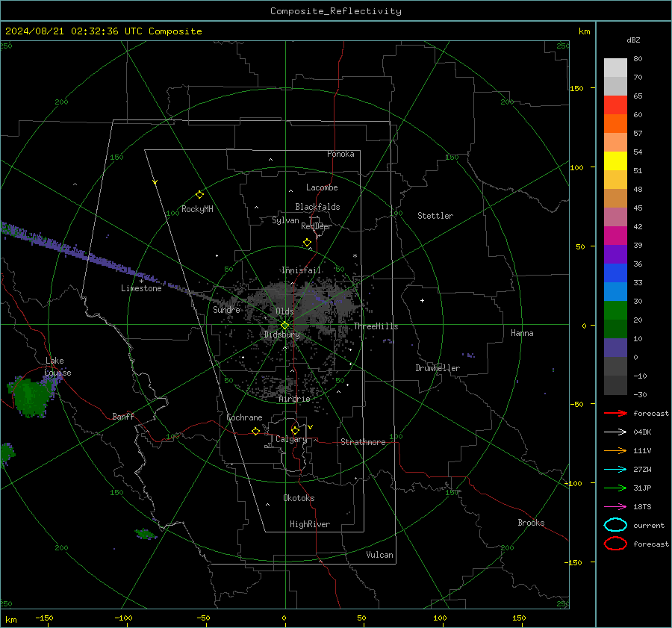The width and height of the screenshot is (672, 628).
Task: Click the yellow diamond marker above Calgary label
Action: coord(295,430)
